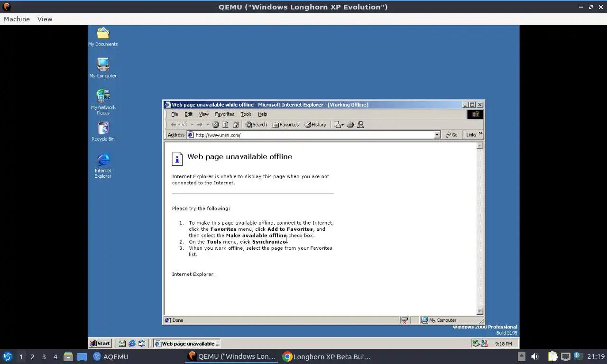Switch to host workspace 3
607x364 pixels.
44,357
